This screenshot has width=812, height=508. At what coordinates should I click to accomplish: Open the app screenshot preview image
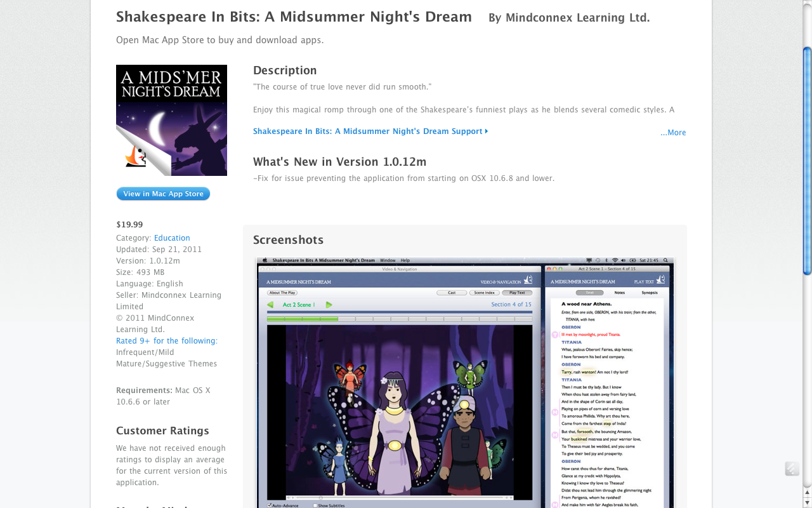(x=465, y=382)
